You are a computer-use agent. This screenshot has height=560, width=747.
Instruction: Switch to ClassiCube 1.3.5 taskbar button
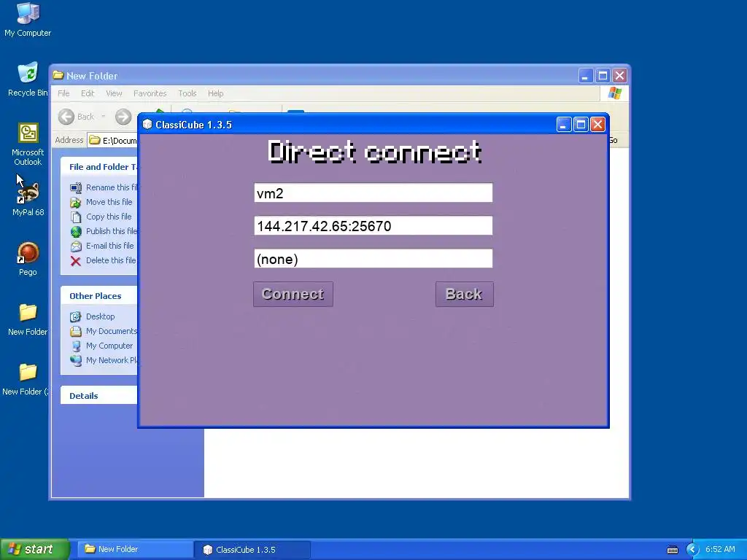(252, 550)
